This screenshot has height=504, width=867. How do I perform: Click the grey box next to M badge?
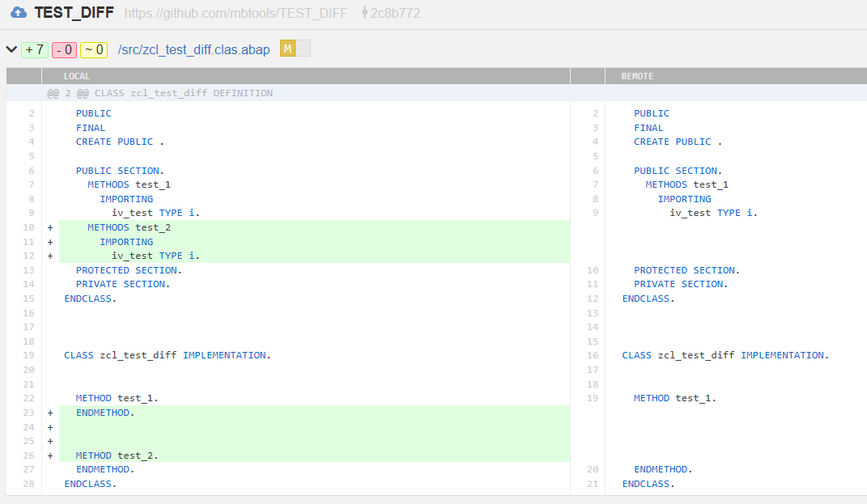click(303, 49)
